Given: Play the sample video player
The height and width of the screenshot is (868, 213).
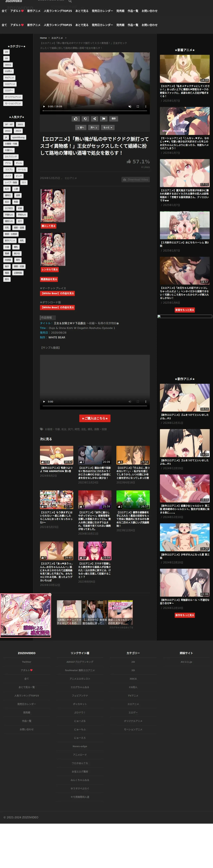Looking at the screenshot, I should tap(44, 402).
